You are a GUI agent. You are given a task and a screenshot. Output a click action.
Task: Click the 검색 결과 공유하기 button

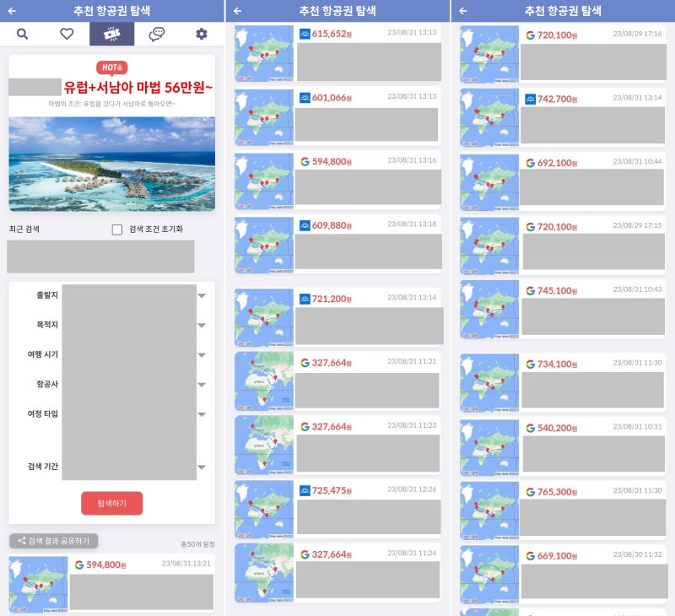click(54, 541)
